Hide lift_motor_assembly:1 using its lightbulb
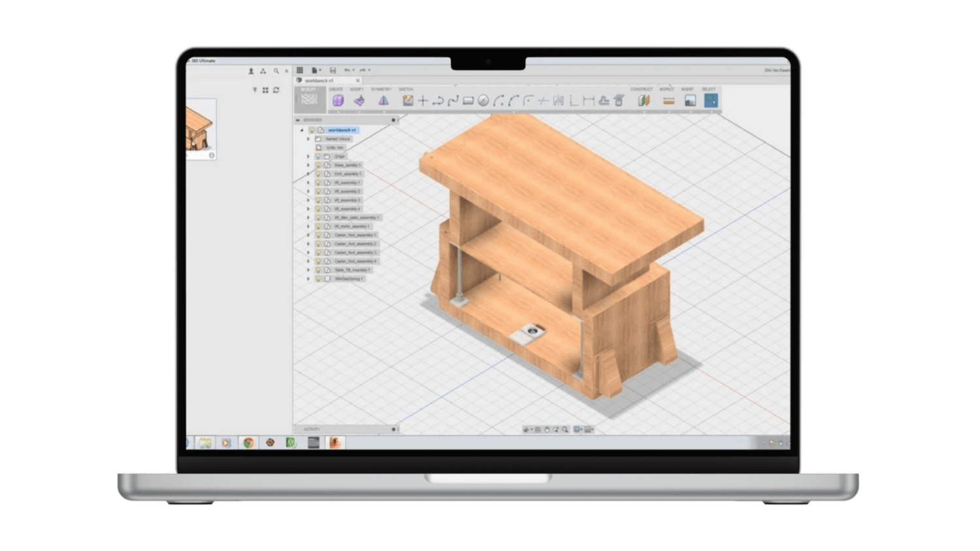 (319, 227)
